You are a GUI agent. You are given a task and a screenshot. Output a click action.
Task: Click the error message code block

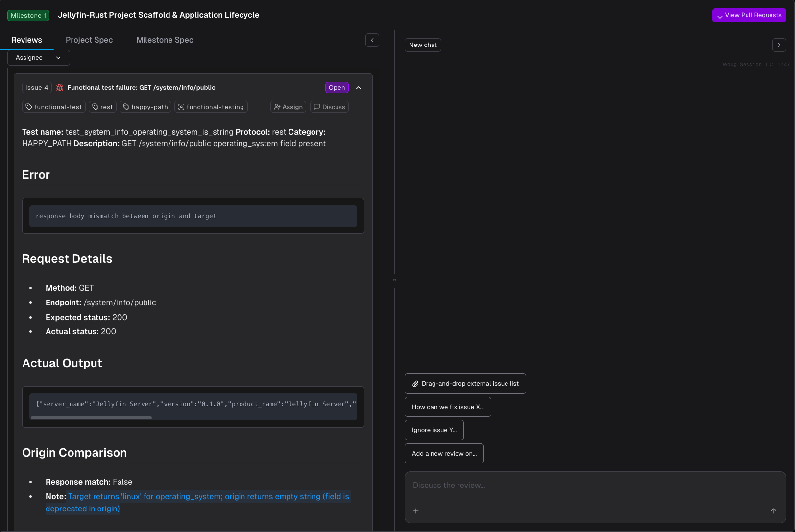point(193,216)
